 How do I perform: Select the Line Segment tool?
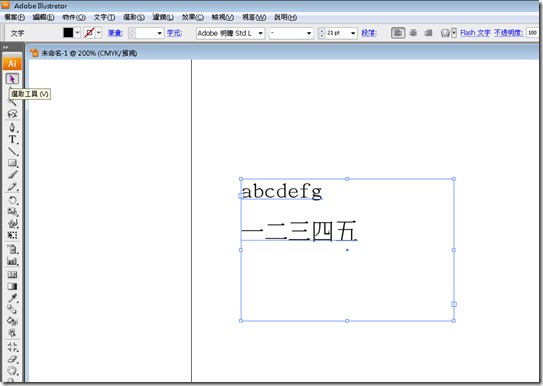12,151
